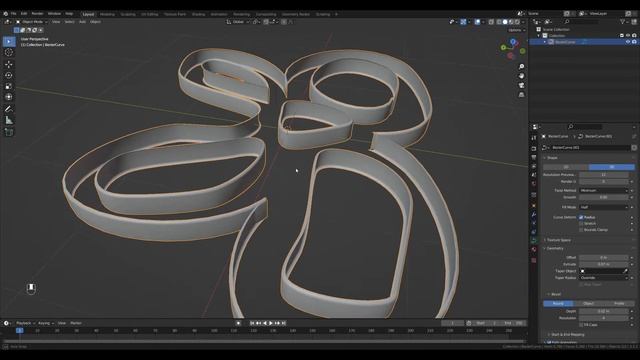Switch to the Sculpting workspace tab
This screenshot has height=360, width=640.
(x=128, y=14)
